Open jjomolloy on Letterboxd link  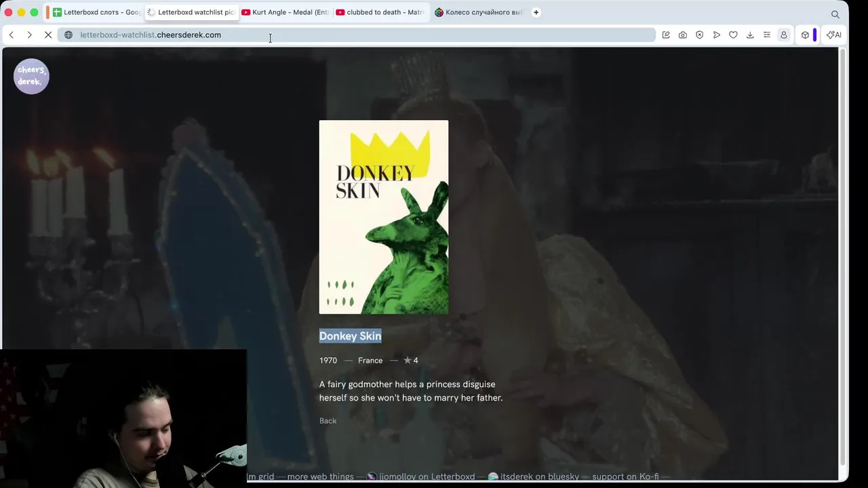pos(427,476)
